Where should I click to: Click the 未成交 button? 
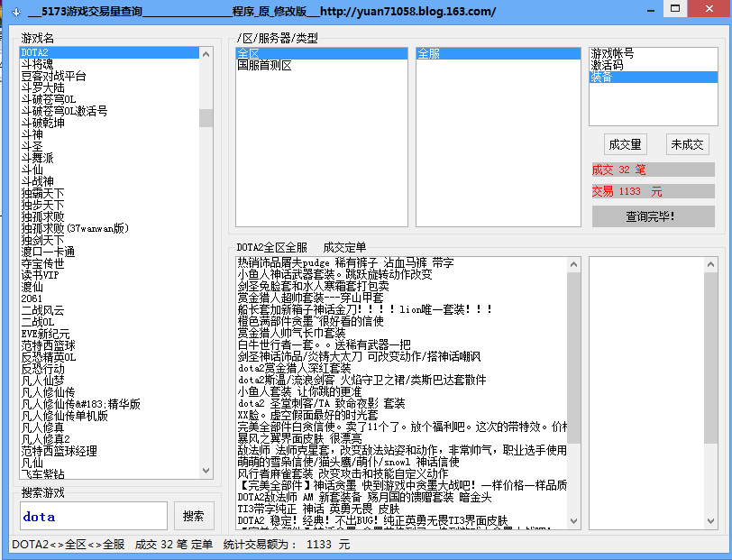[x=687, y=145]
